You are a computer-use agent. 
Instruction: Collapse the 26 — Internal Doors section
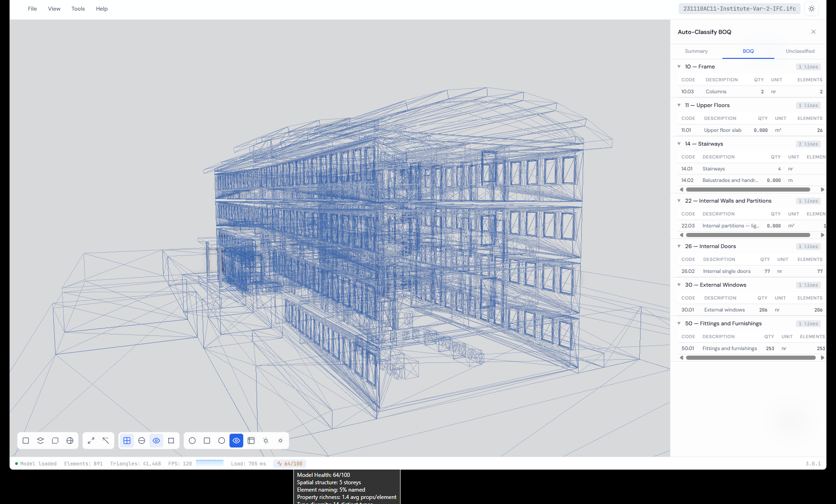tap(679, 246)
